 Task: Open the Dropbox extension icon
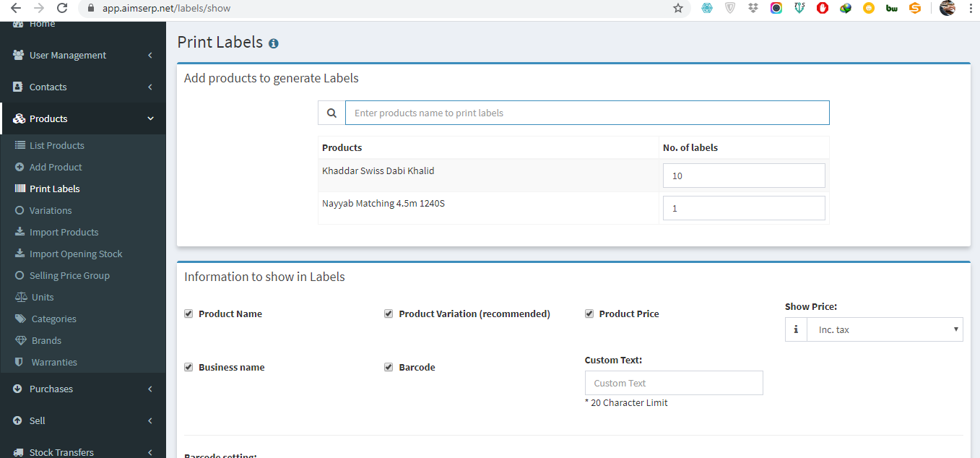coord(753,8)
